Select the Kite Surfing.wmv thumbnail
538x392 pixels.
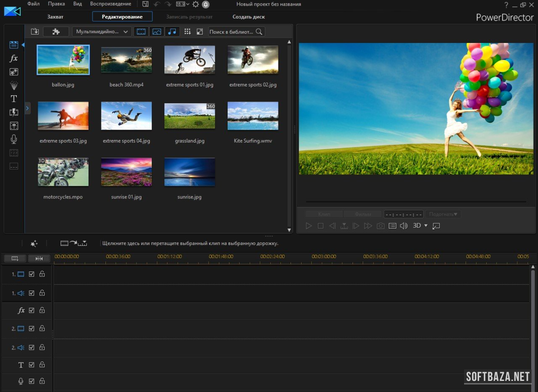[253, 116]
